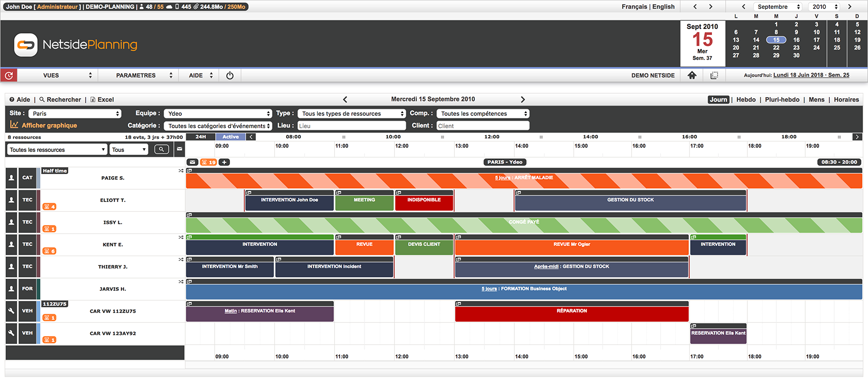Click the power logout icon
Viewport: 868px width, 379px height.
click(x=230, y=75)
